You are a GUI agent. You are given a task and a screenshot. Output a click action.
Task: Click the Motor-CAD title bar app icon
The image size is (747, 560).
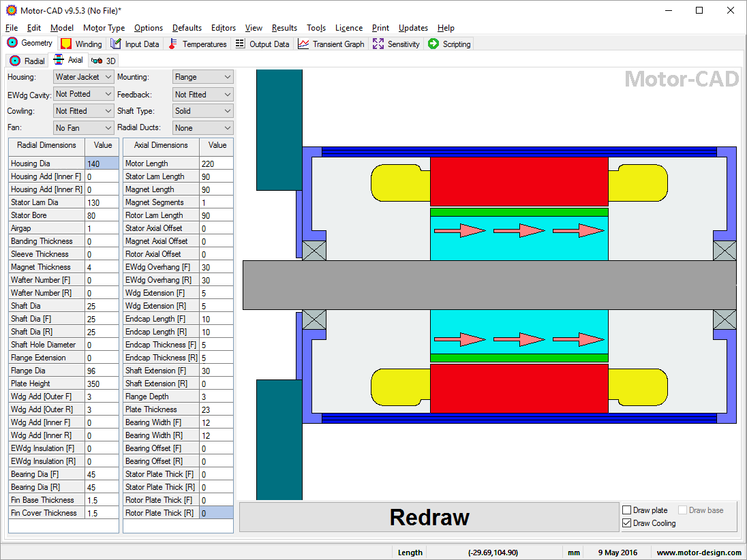coord(11,10)
